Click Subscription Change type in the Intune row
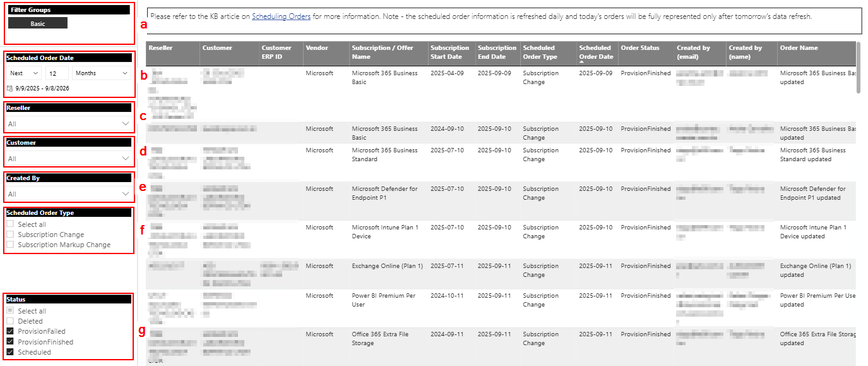Image resolution: width=868 pixels, height=366 pixels. (540, 232)
